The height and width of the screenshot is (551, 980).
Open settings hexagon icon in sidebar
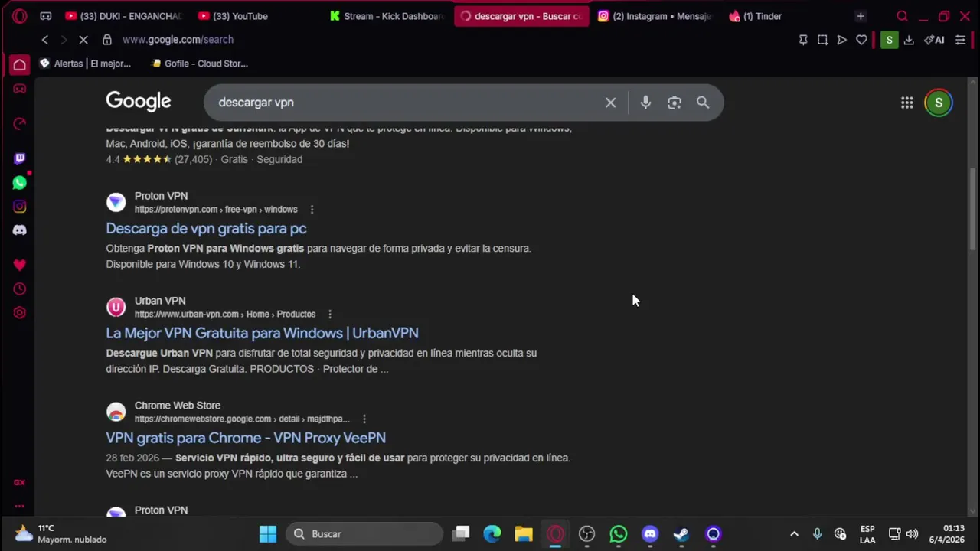pyautogui.click(x=20, y=312)
